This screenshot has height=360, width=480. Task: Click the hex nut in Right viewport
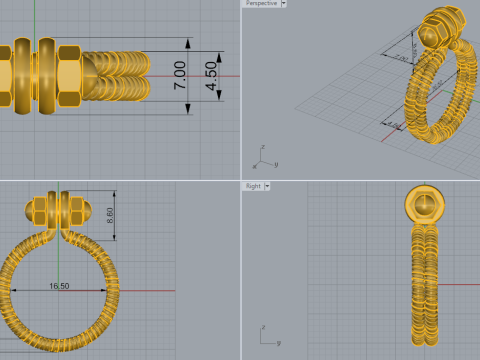[x=425, y=204]
